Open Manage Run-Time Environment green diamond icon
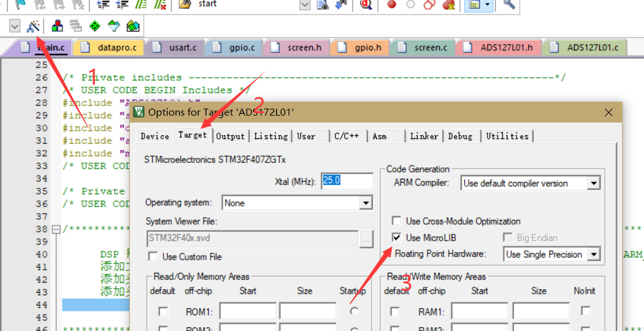Screen dimensions: 644x331 point(95,27)
